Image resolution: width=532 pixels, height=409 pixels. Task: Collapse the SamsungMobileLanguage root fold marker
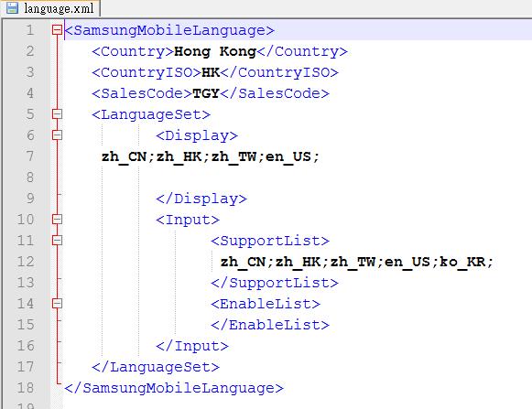(x=57, y=30)
